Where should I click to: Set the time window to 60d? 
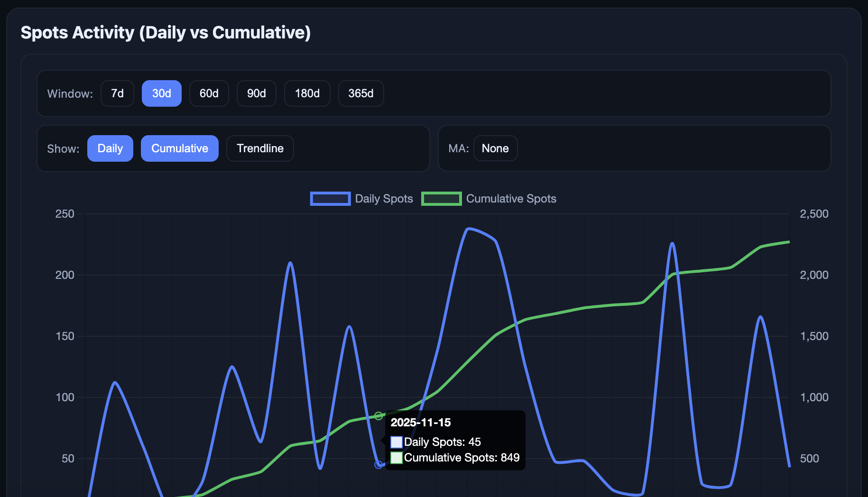[209, 93]
